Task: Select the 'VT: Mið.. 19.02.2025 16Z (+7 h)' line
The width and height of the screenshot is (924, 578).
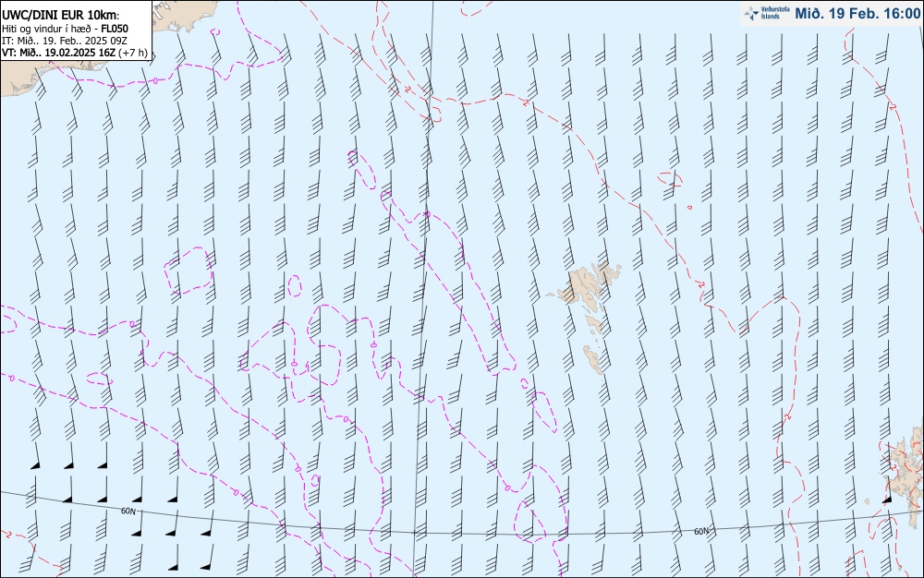Action: click(75, 53)
